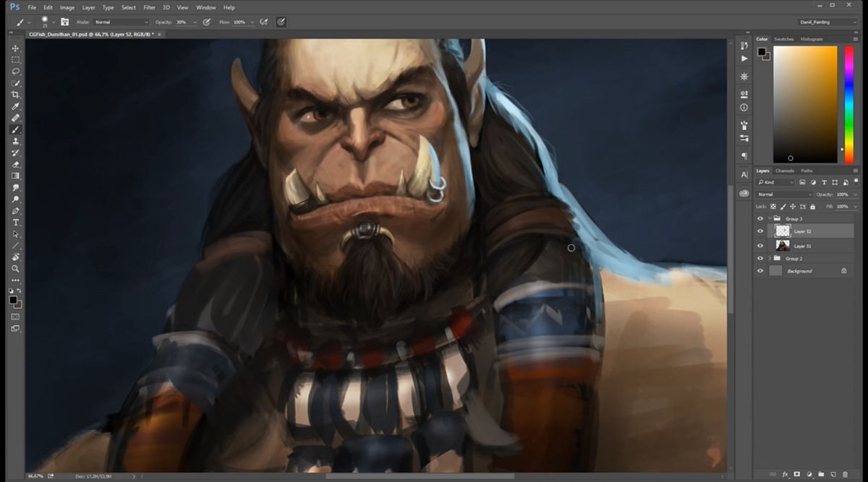Screen dimensions: 868x482
Task: Click the foreground color swatch in toolbox
Action: coord(13,299)
